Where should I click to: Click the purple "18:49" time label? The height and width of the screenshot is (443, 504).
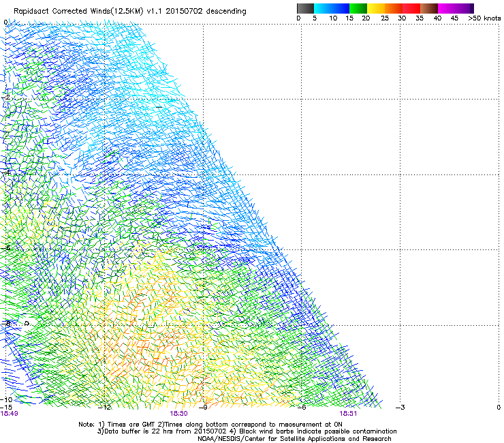(10, 414)
